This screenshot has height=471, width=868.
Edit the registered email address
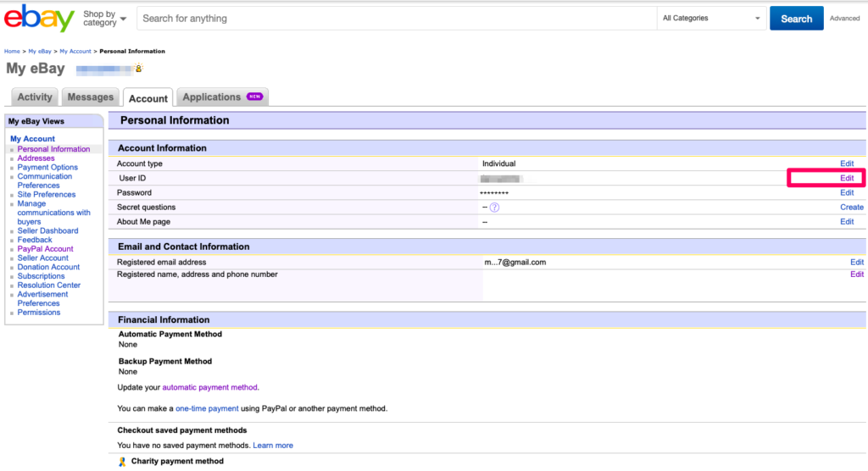pyautogui.click(x=857, y=263)
